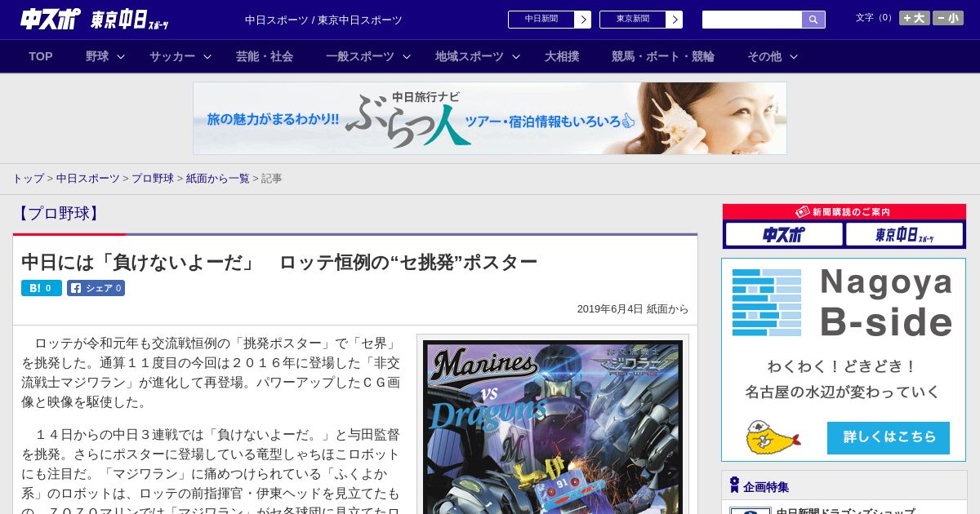980x514 pixels.
Task: Expand 地域スポーツ dropdown chevron
Action: pos(516,56)
